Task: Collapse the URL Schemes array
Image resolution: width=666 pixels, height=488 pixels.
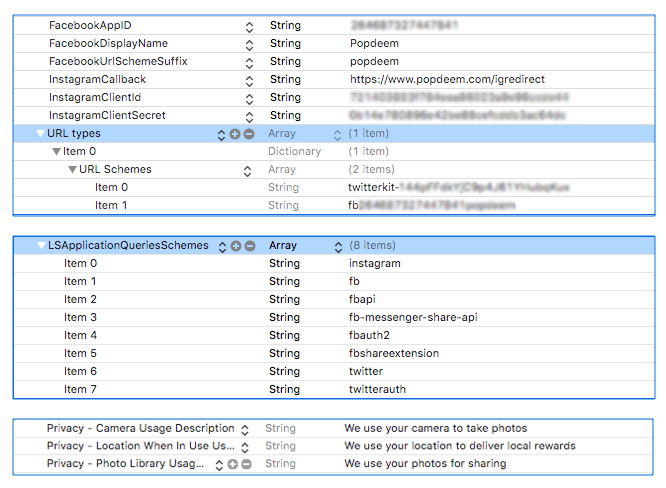Action: coord(72,170)
